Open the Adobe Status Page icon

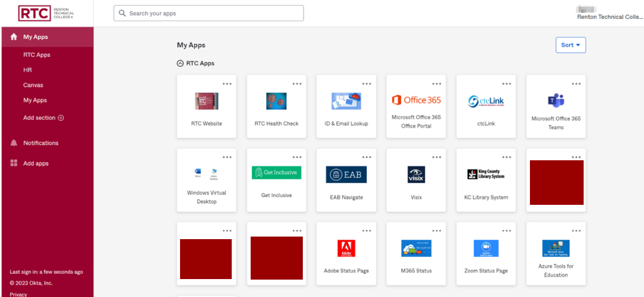346,248
